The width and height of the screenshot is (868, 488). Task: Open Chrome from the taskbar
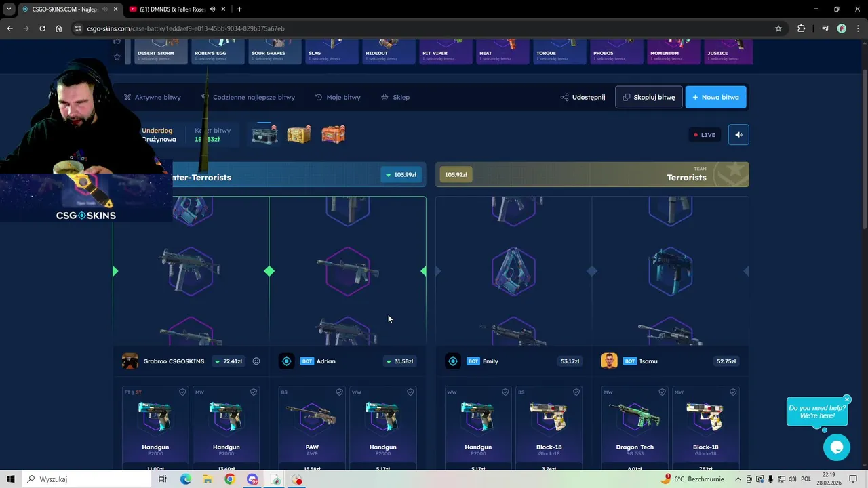pyautogui.click(x=230, y=479)
